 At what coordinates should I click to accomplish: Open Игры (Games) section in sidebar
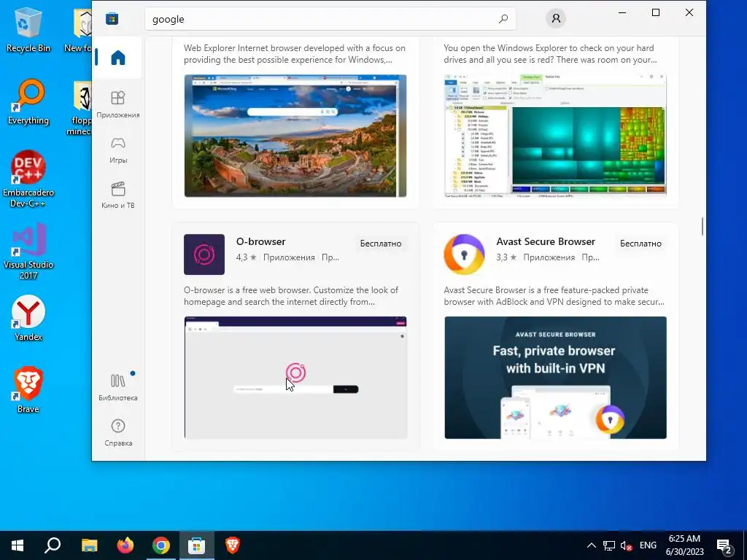(117, 150)
